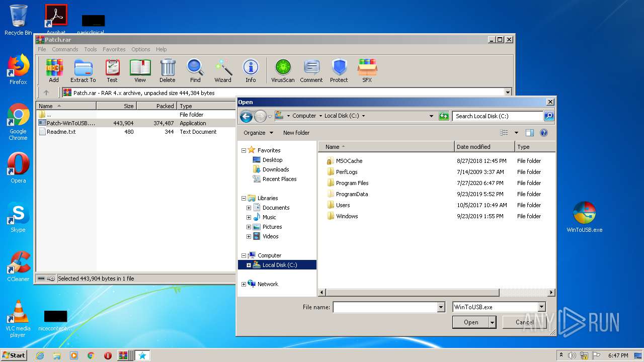
Task: Expand the Music library node
Action: pyautogui.click(x=249, y=217)
